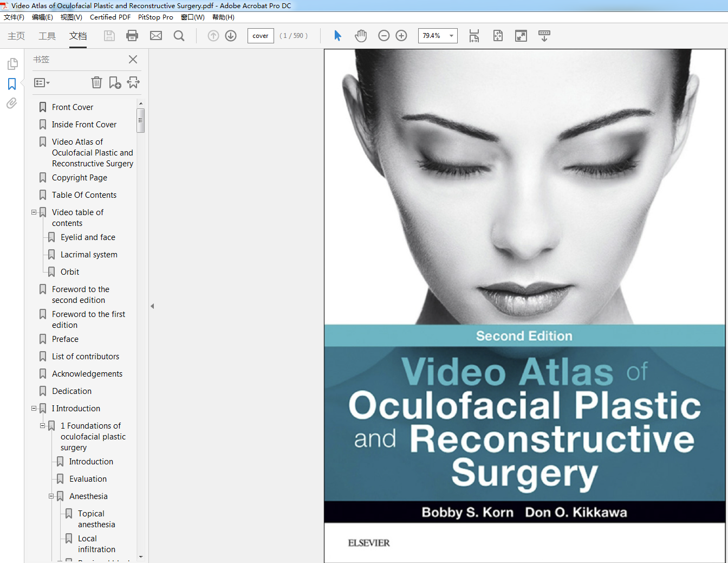Go to Front Cover bookmark

(73, 107)
